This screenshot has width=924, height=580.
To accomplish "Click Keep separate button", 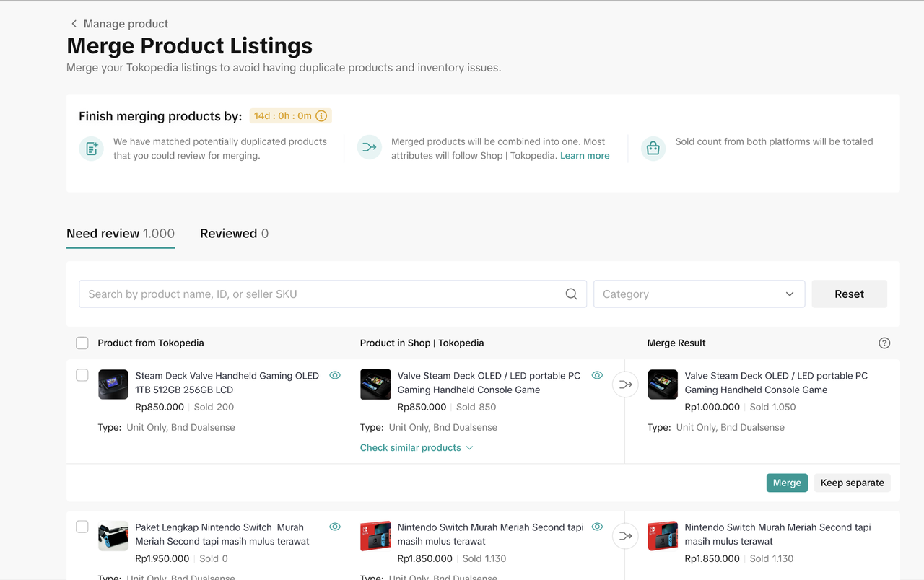I will coord(852,483).
